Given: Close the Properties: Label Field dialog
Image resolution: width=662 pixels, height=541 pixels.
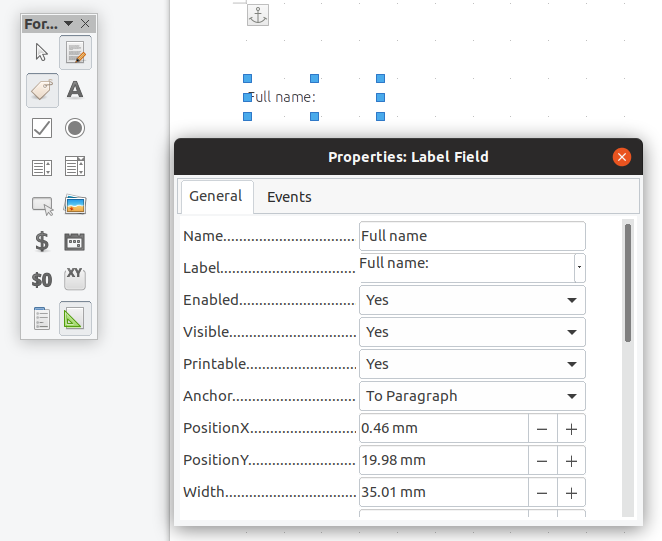Looking at the screenshot, I should tap(622, 157).
